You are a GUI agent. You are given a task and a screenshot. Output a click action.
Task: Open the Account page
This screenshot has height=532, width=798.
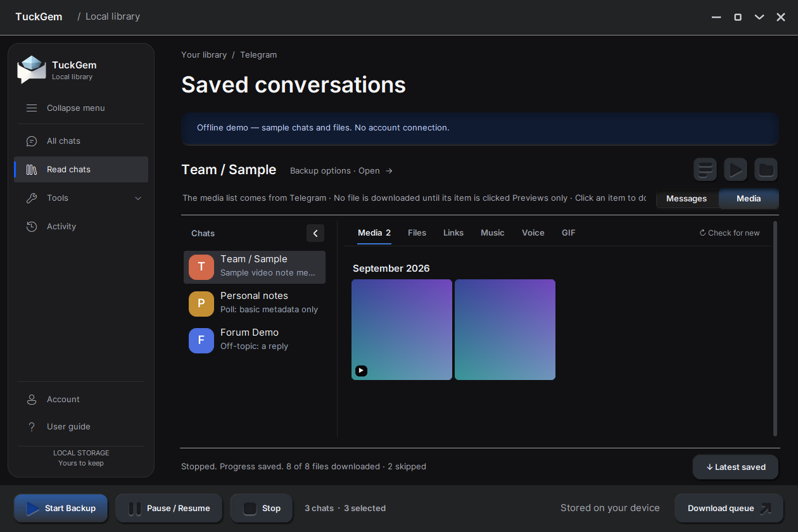pyautogui.click(x=81, y=400)
